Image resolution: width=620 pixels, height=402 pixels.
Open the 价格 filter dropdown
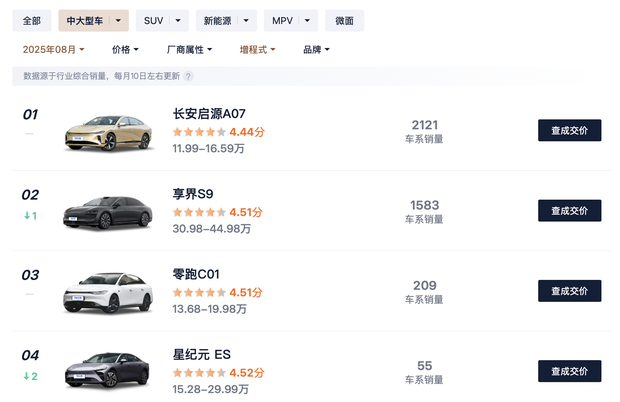click(x=125, y=49)
